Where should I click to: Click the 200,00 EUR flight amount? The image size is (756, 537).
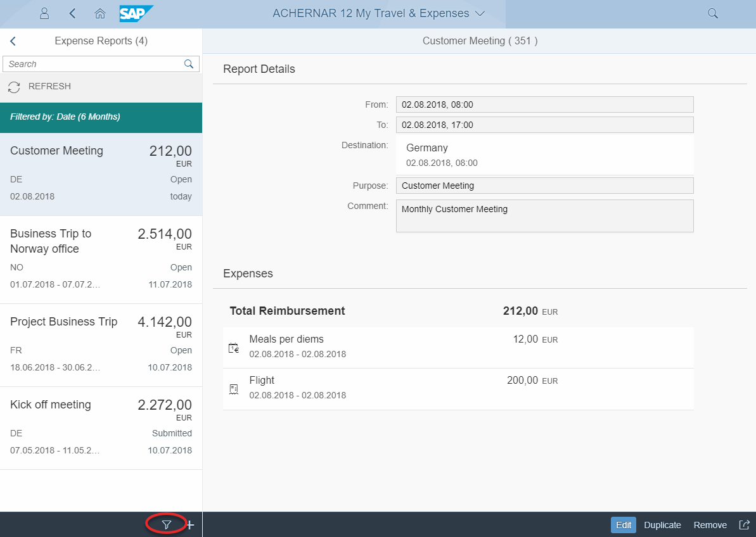click(532, 381)
